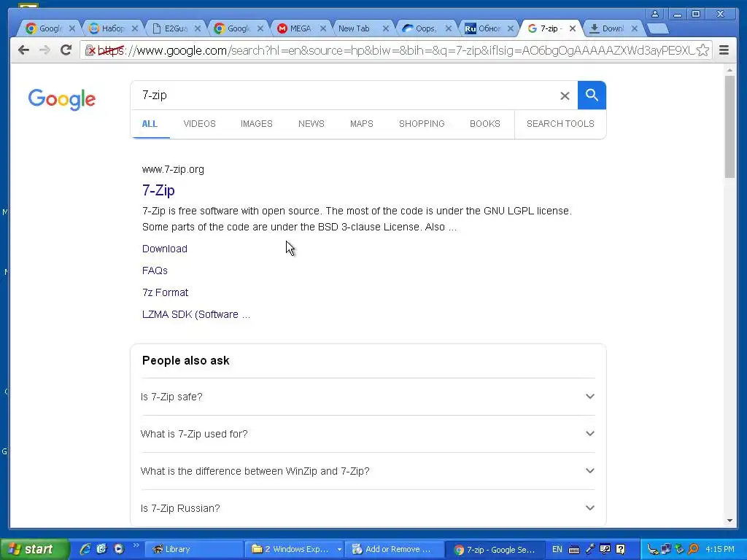The image size is (747, 560).
Task: Click the help question mark in the language bar
Action: pyautogui.click(x=620, y=549)
